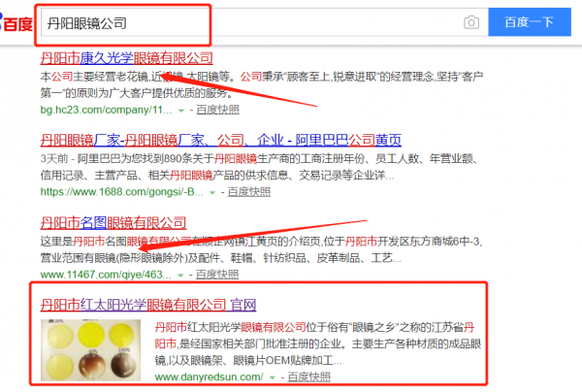Viewport: 582px width, 392px height.
Task: Expand dropdown arrow beside www.danyredsun.com URL
Action: pos(273,377)
